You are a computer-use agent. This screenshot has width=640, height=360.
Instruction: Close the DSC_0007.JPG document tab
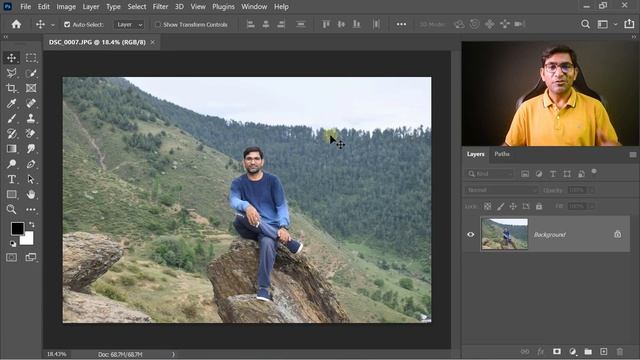coord(152,42)
